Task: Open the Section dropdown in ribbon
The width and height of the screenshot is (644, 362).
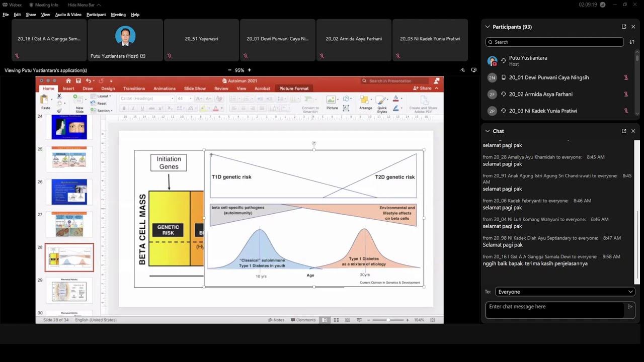Action: click(x=101, y=111)
